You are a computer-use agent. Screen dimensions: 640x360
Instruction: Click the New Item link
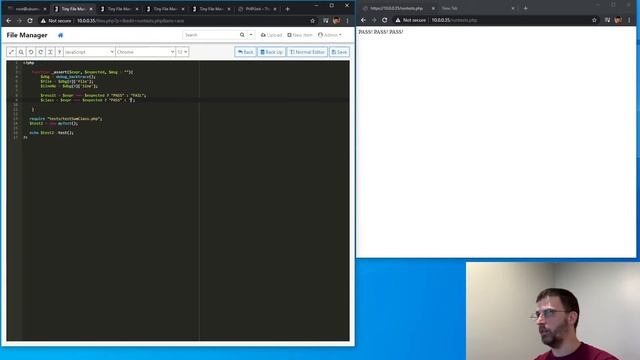(x=300, y=35)
